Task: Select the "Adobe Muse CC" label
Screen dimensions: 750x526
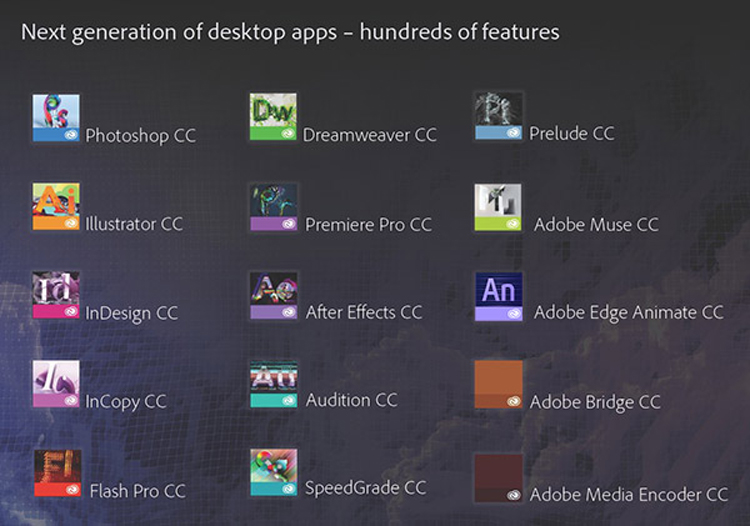Action: click(596, 224)
